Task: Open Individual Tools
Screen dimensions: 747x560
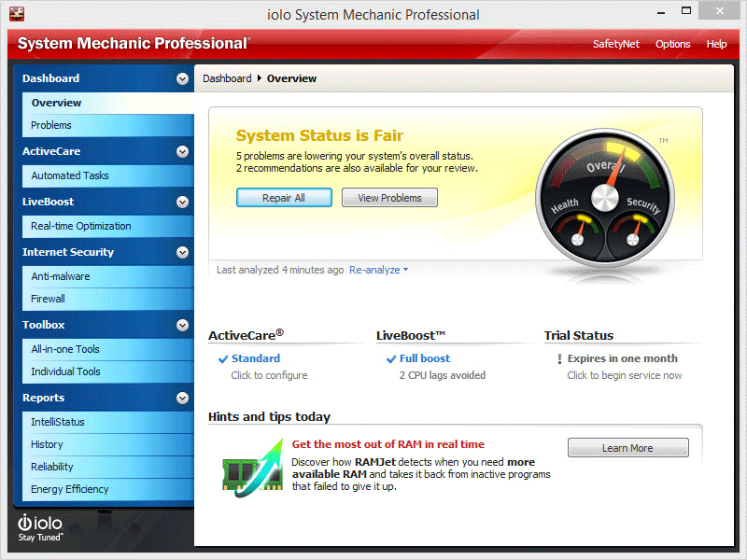Action: click(x=108, y=371)
